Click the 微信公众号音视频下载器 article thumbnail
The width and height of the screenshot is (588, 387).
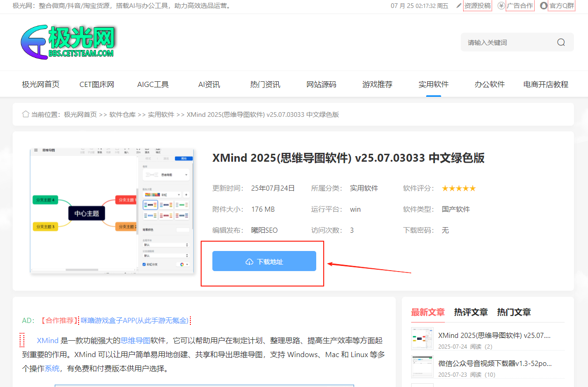coord(422,366)
